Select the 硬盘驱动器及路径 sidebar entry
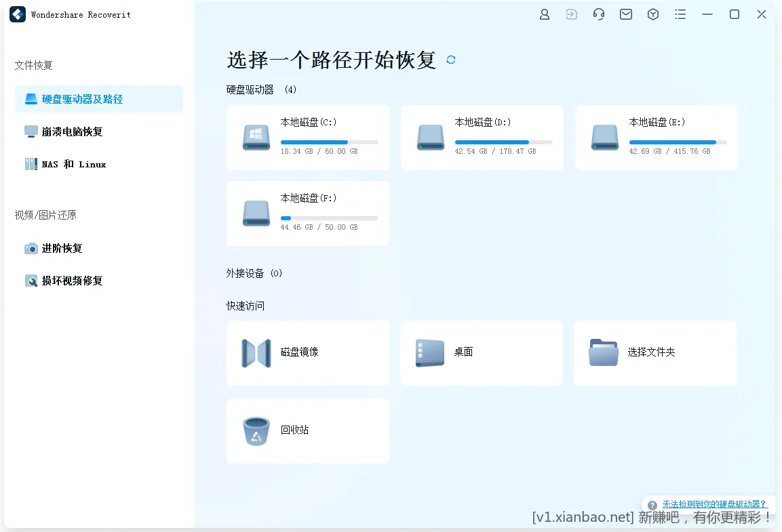 (98, 99)
